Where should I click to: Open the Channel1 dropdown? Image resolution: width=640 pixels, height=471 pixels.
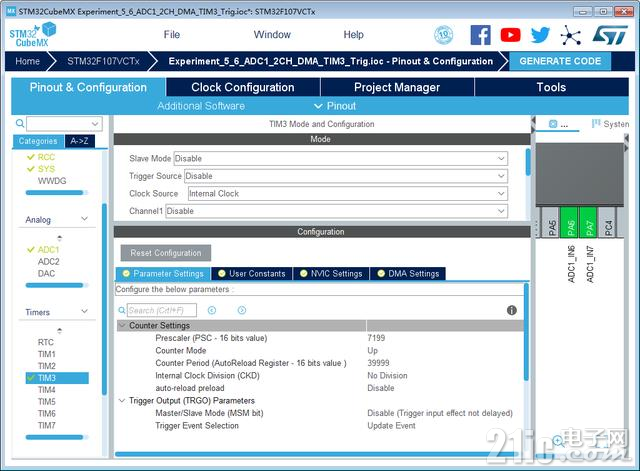click(x=337, y=211)
